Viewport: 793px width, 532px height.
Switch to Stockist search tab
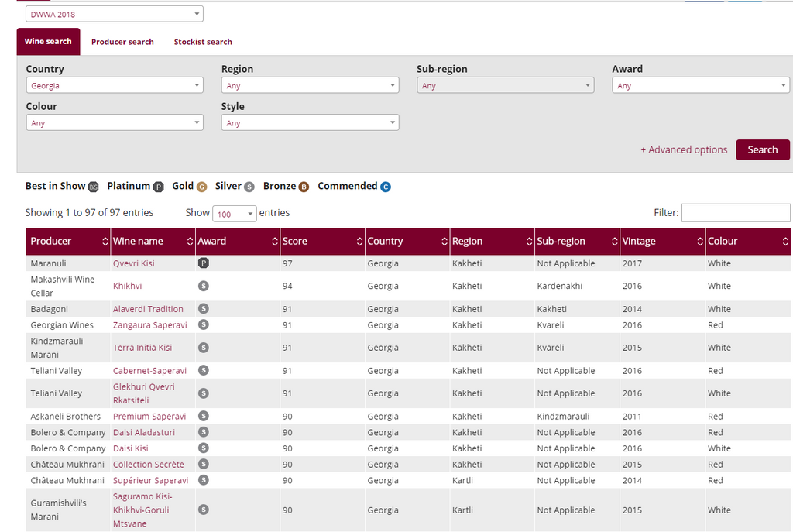coord(203,42)
